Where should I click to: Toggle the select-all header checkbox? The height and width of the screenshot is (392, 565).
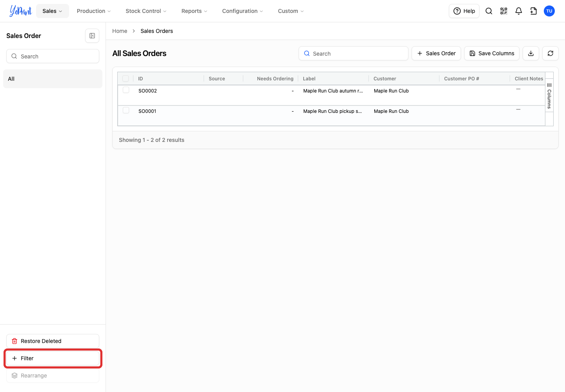pyautogui.click(x=126, y=78)
